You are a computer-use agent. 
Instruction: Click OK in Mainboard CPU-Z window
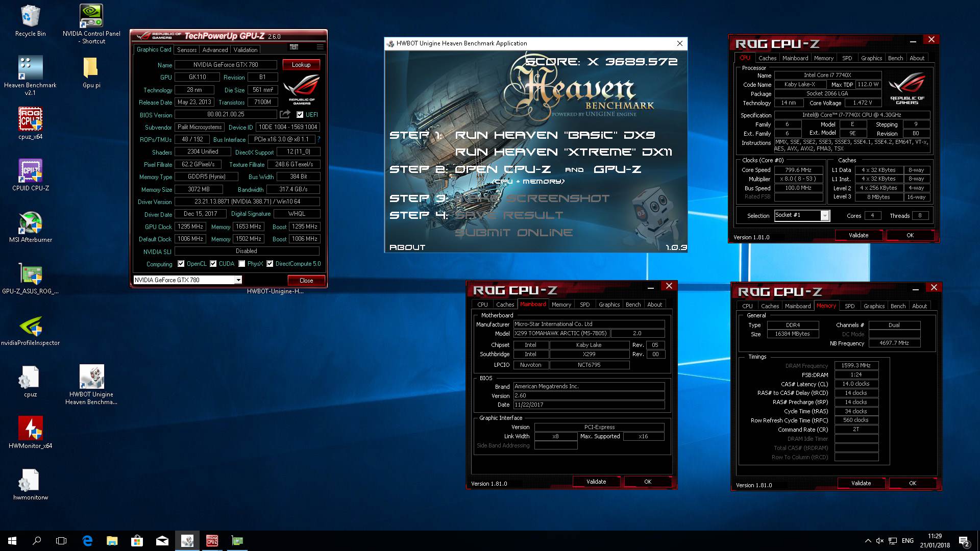click(648, 482)
